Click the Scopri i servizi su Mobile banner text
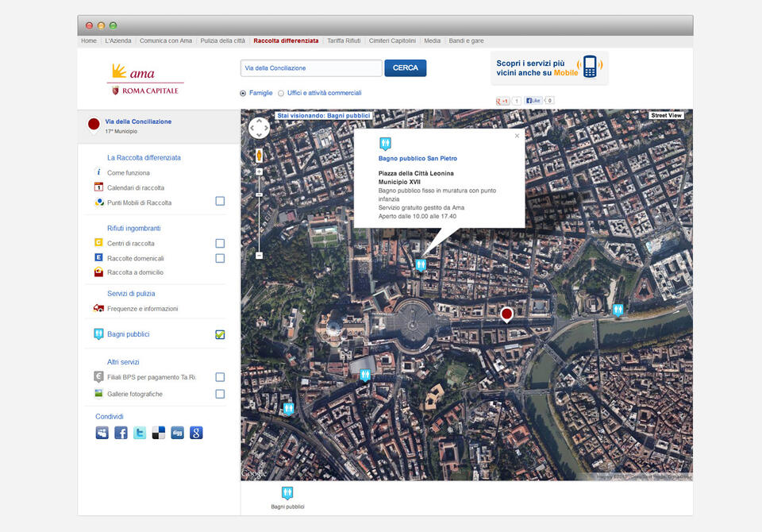 [x=537, y=68]
